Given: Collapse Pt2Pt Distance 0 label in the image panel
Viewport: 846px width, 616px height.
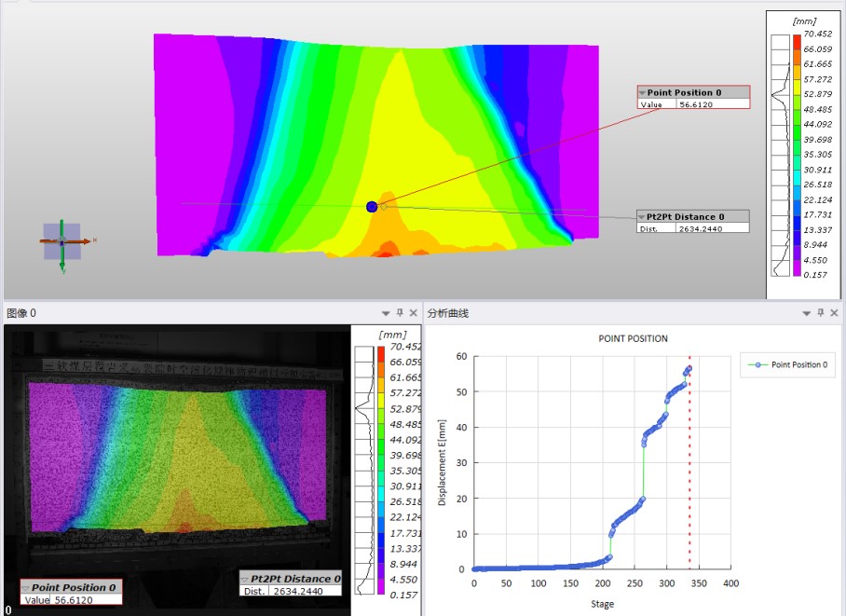Looking at the screenshot, I should click(246, 579).
